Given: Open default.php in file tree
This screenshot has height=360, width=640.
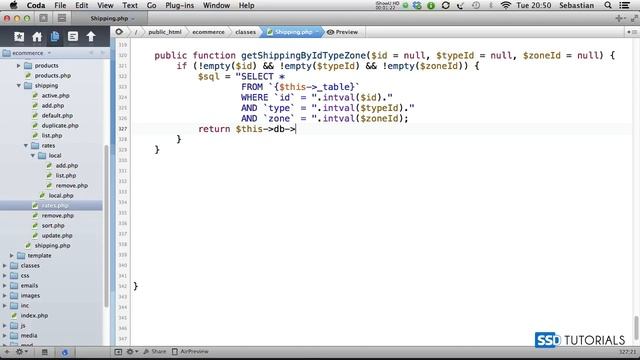Looking at the screenshot, I should [57, 116].
